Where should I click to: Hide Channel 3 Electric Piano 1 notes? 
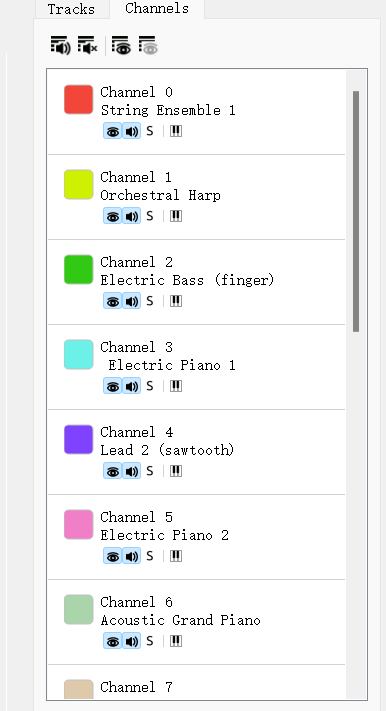(x=112, y=386)
